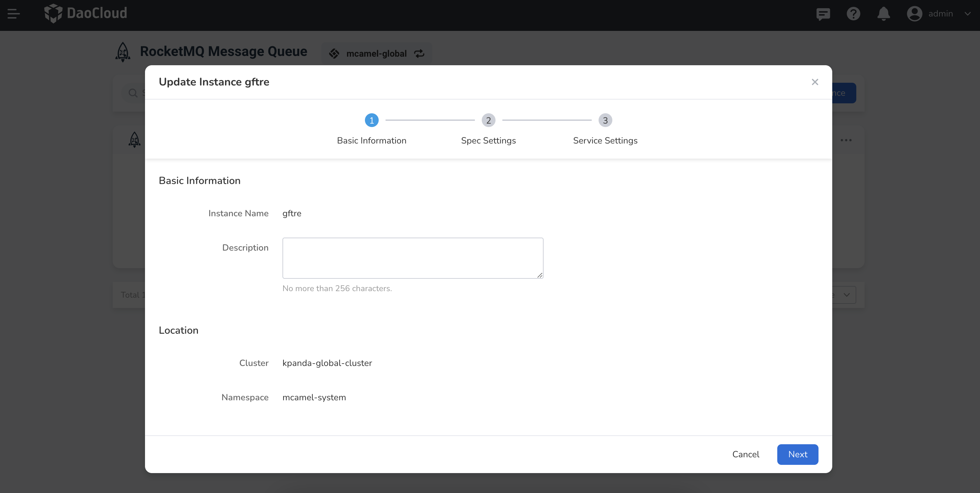Click the mcamel-global workspace selector
The image size is (980, 493).
point(376,54)
